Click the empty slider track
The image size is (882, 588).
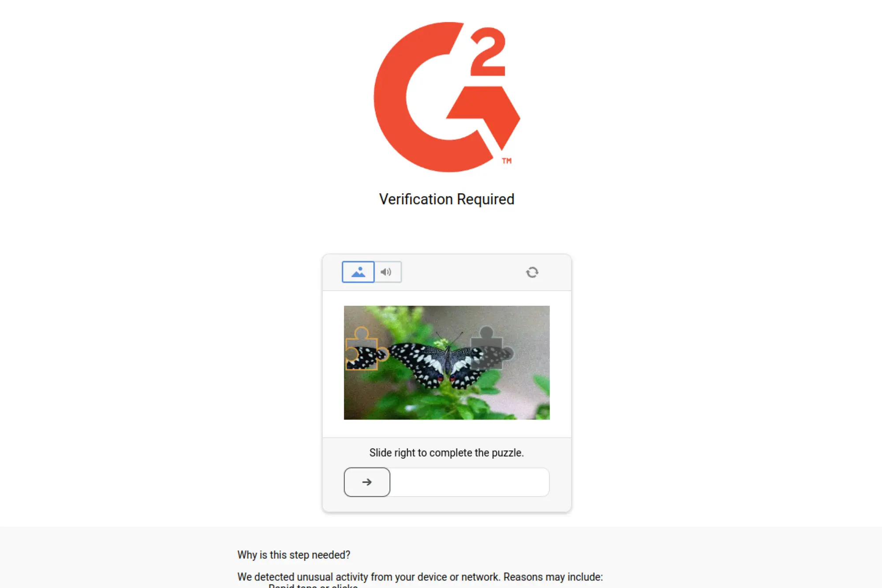(470, 482)
